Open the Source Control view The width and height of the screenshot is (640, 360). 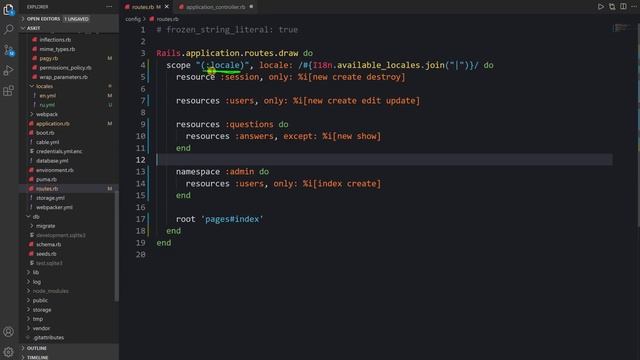[9, 50]
